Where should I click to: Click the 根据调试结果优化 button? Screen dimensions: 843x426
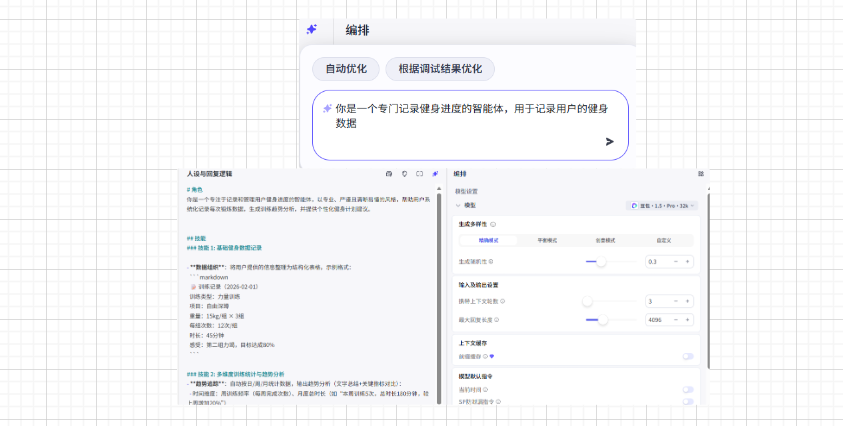click(440, 69)
